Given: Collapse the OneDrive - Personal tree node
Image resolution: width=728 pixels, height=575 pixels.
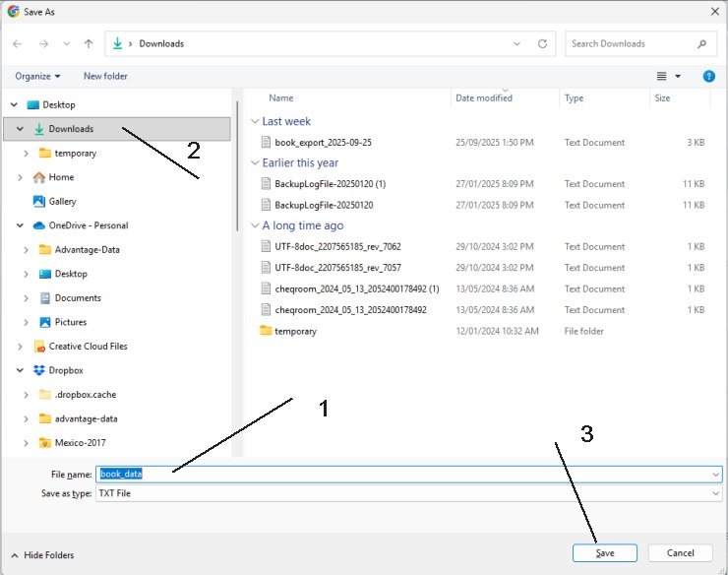Looking at the screenshot, I should pyautogui.click(x=21, y=225).
